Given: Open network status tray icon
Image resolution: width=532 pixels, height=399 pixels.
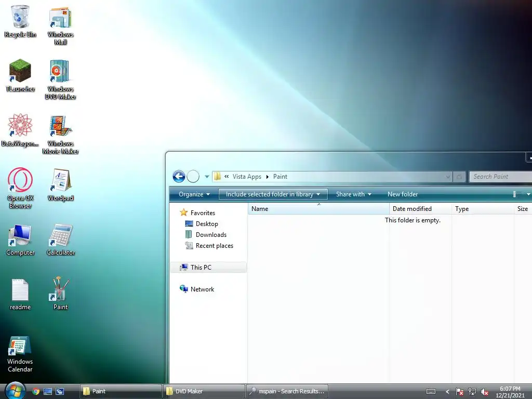Looking at the screenshot, I should coord(472,392).
